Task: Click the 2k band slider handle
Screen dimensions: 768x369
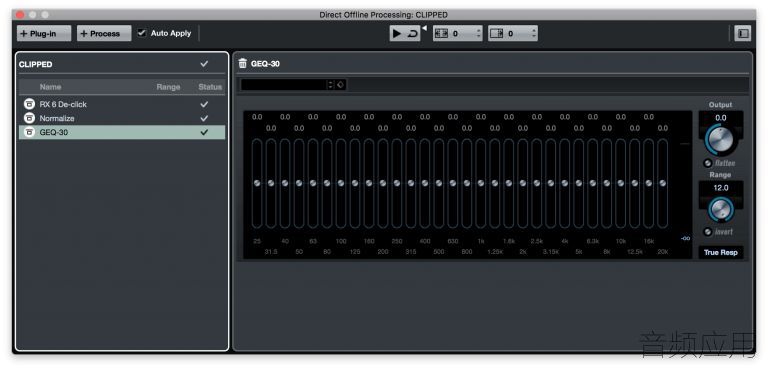Action: point(523,183)
